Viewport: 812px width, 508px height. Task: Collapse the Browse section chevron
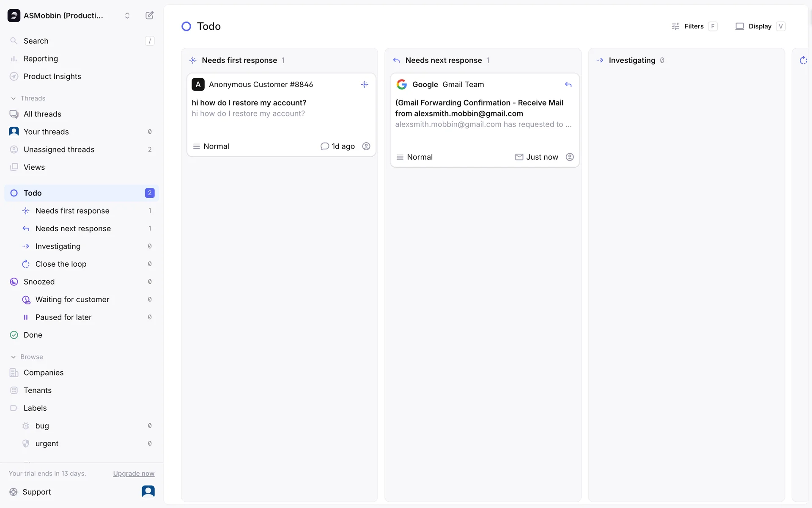(x=14, y=357)
